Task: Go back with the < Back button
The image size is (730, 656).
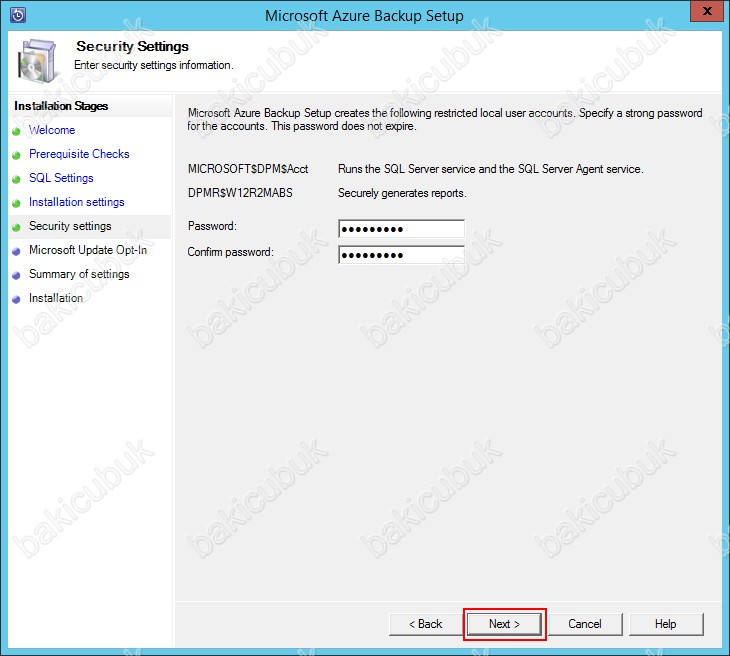Action: coord(426,624)
